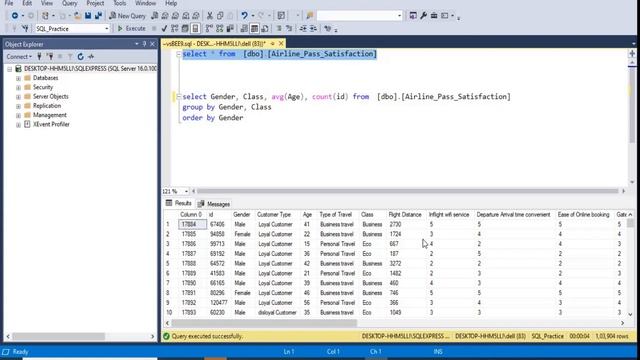
Task: Expand the Security folder
Action: (x=18, y=87)
